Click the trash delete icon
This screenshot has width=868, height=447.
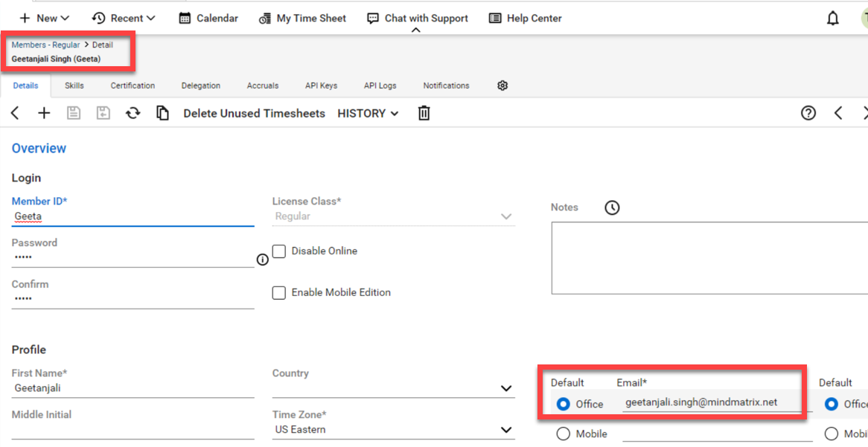[424, 113]
